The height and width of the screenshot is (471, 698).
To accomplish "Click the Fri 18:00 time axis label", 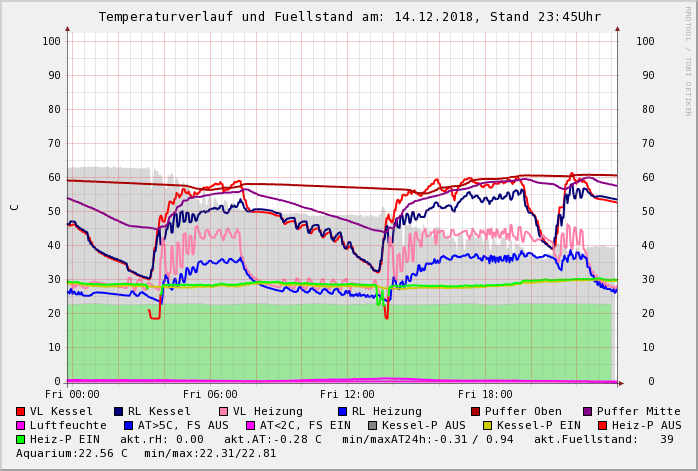I will click(x=485, y=394).
